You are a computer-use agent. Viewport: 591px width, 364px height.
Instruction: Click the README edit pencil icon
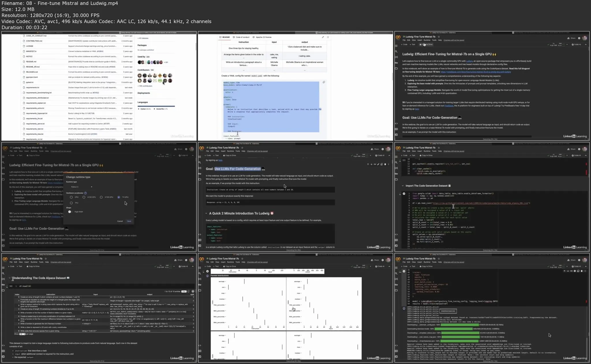(323, 37)
